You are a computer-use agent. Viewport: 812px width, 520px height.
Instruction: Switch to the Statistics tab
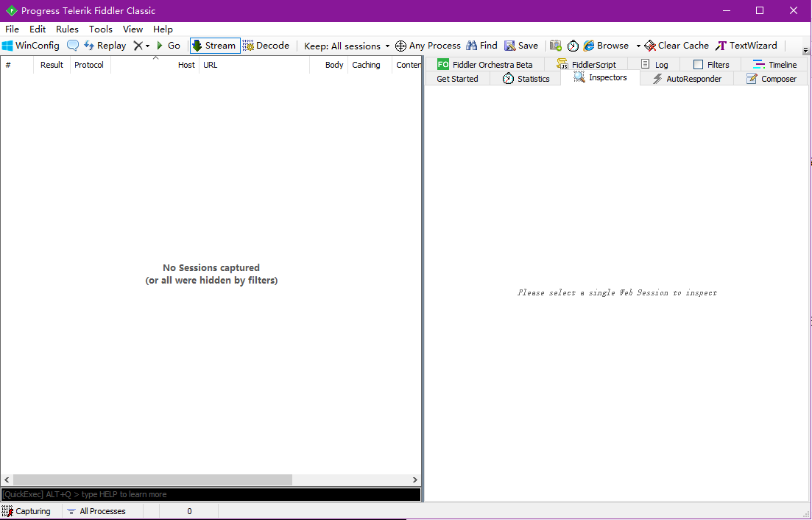click(x=526, y=79)
